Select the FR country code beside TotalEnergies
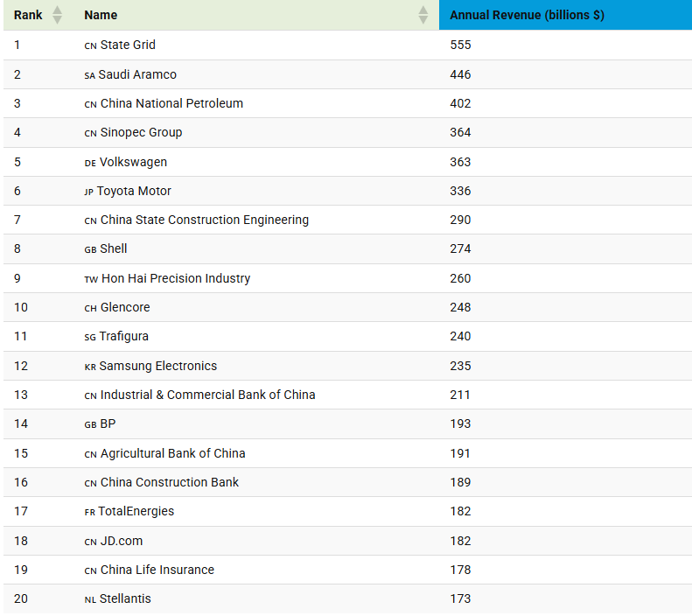The image size is (692, 616). pos(89,512)
